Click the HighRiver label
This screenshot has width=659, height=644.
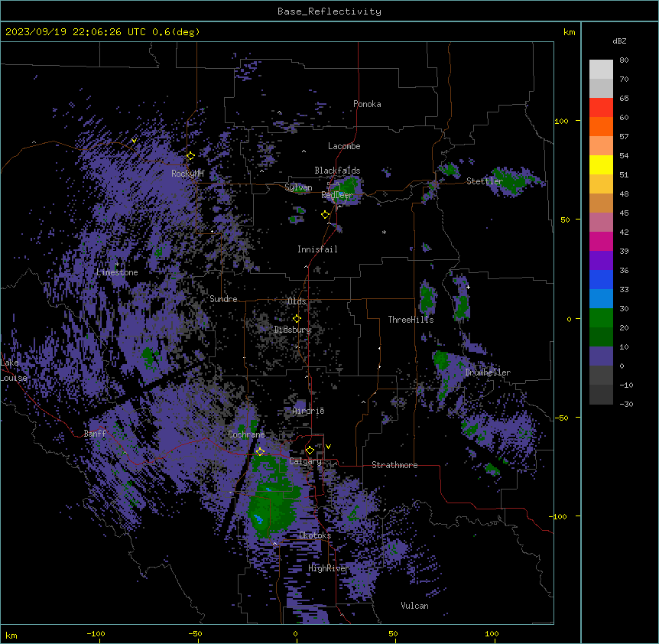point(329,568)
